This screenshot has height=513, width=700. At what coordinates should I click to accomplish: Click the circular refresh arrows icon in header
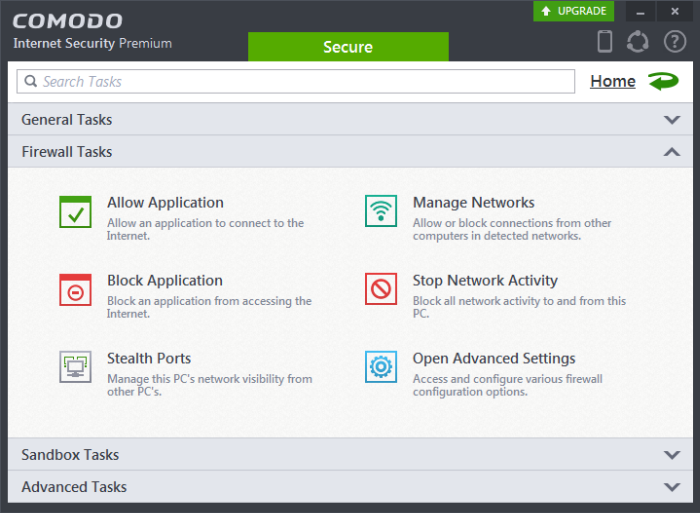(637, 42)
